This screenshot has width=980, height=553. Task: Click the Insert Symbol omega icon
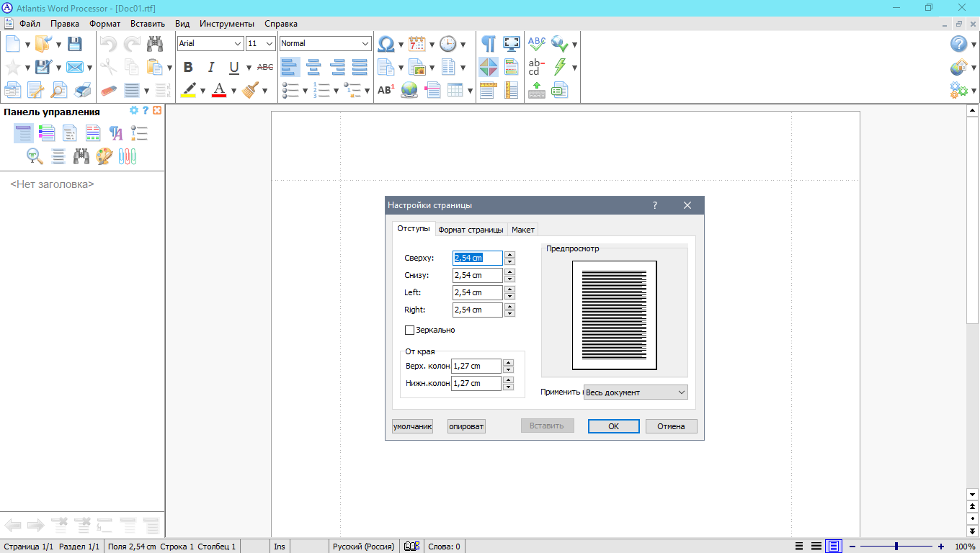[x=386, y=44]
